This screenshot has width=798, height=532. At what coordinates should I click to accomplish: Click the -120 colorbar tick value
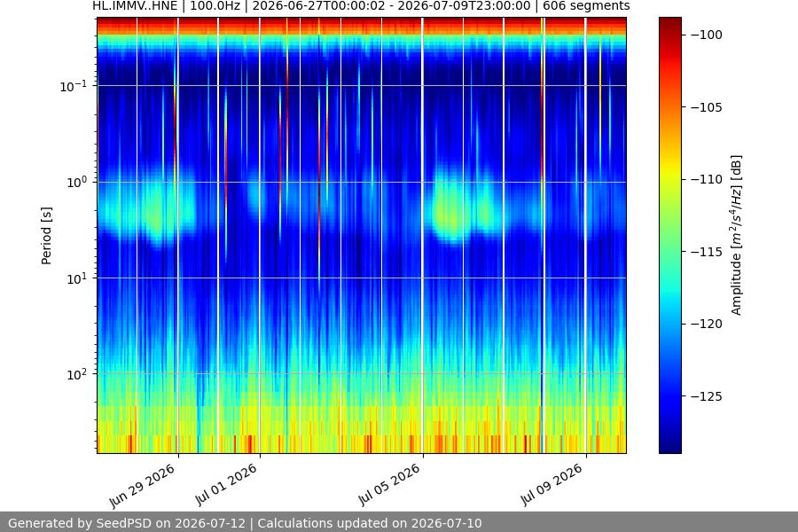click(707, 324)
